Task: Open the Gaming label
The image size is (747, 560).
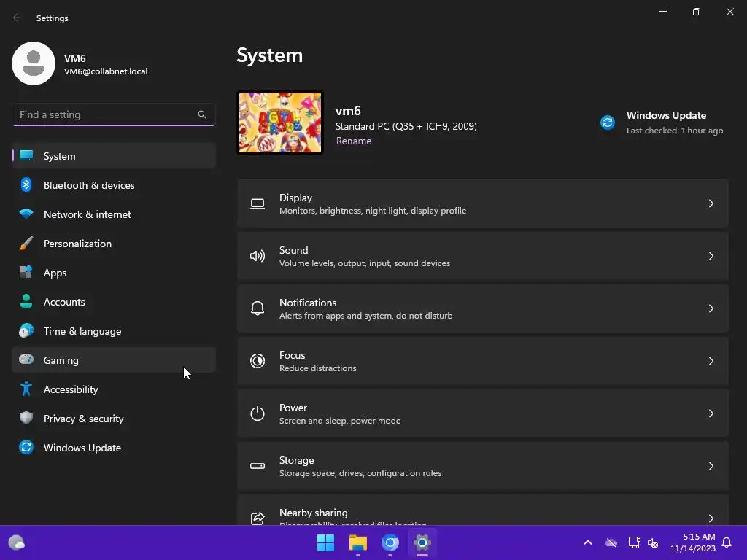Action: point(61,360)
